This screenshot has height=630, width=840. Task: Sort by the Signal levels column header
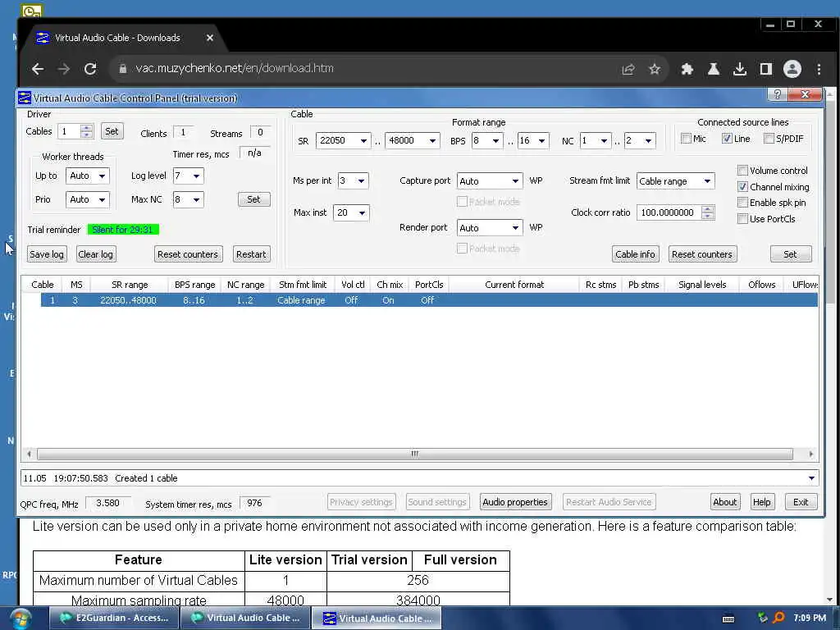click(702, 285)
